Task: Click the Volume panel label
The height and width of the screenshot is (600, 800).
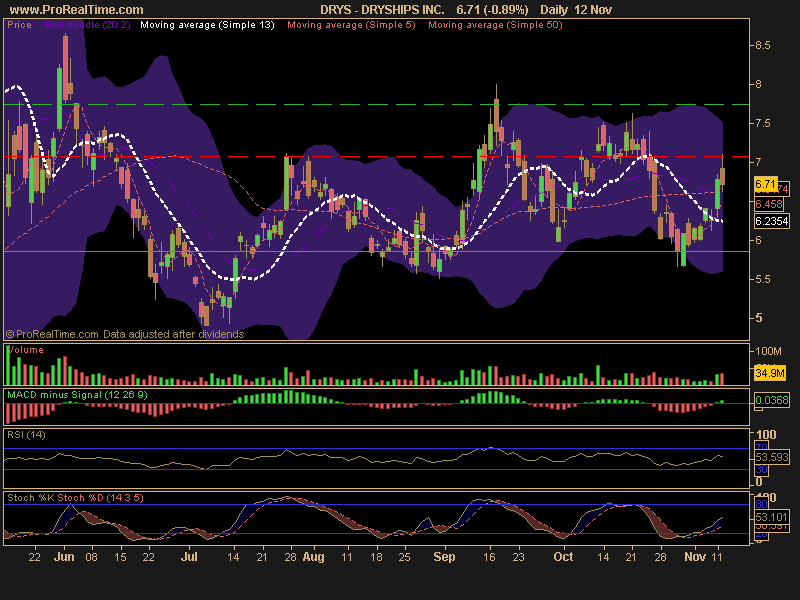Action: pyautogui.click(x=26, y=349)
